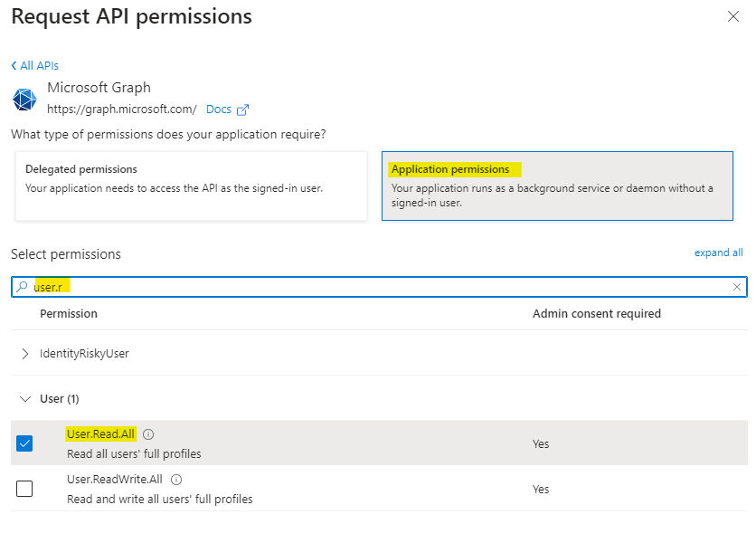Click the User (1) group label
Screen dimensions: 756x543
pos(60,399)
